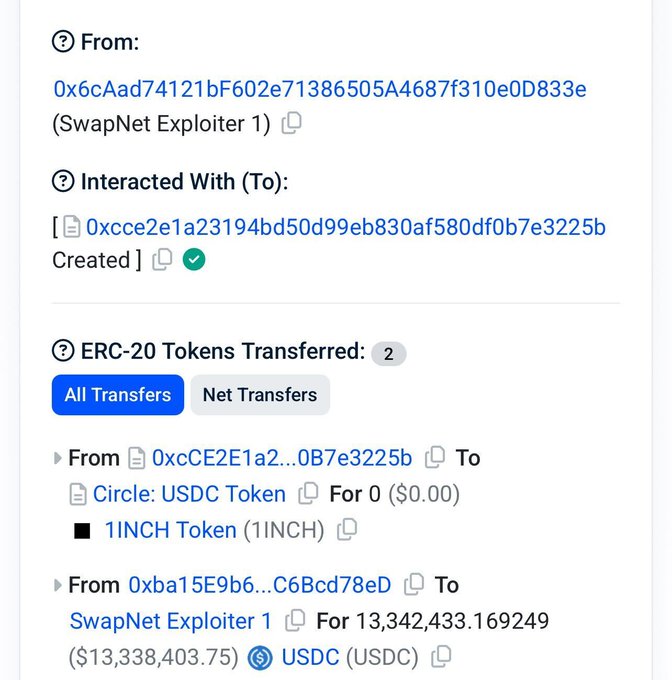Open the 0x6cAad74121bF602e... sender address link
Screen dimensions: 672x680
point(320,89)
